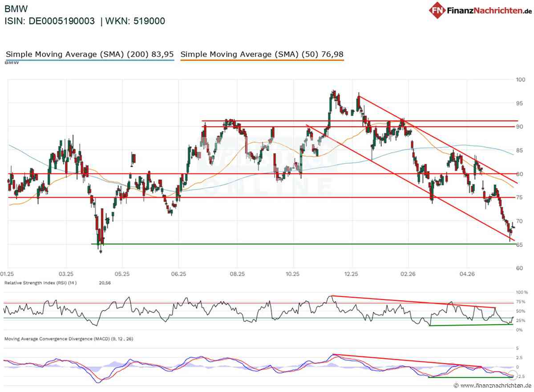Click the Relative Strength Index (RSI) label
The width and height of the screenshot is (534, 392).
[x=40, y=283]
